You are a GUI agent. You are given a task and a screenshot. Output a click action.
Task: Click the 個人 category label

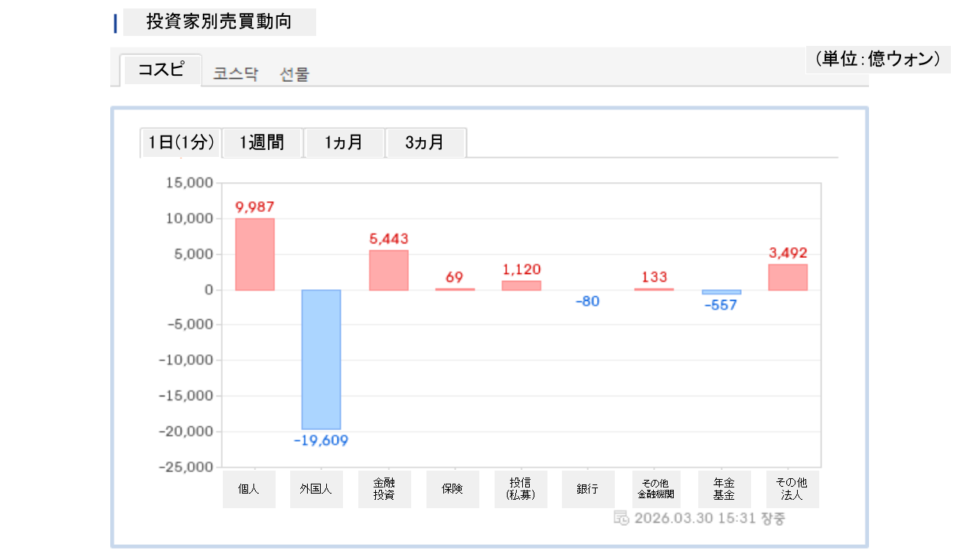pos(249,489)
